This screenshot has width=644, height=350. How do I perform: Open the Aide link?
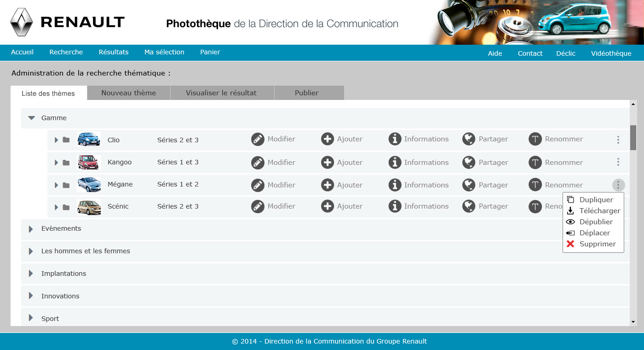[x=495, y=53]
